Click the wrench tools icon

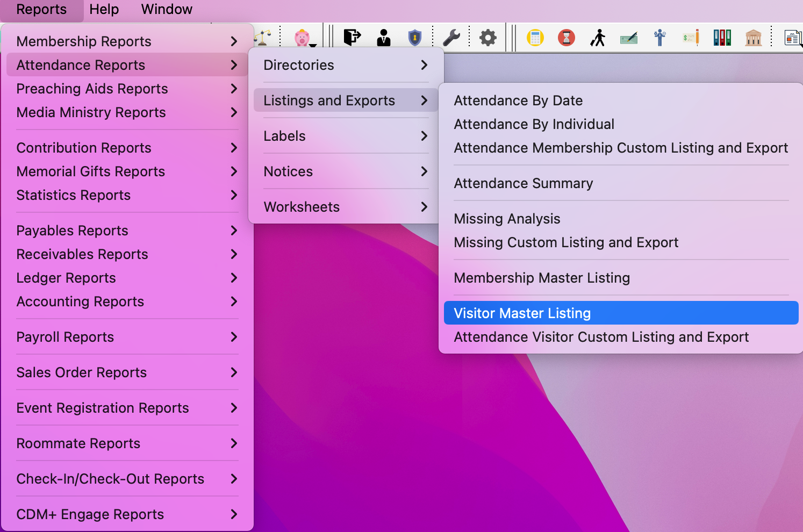[451, 38]
